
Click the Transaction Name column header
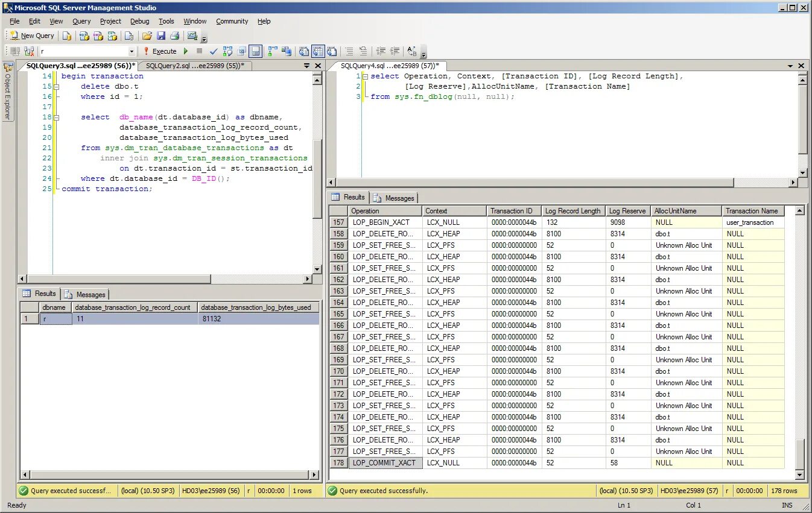753,211
